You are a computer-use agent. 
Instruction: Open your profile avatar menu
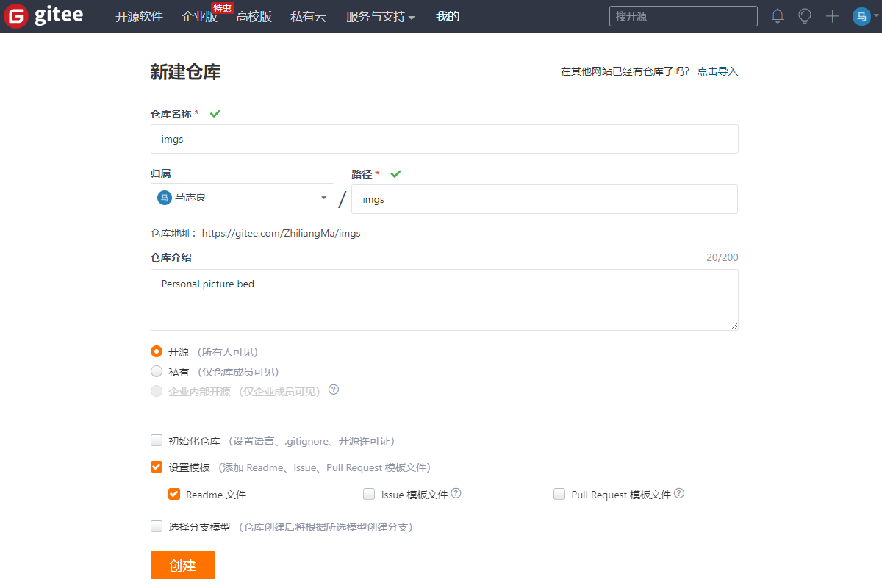click(861, 15)
